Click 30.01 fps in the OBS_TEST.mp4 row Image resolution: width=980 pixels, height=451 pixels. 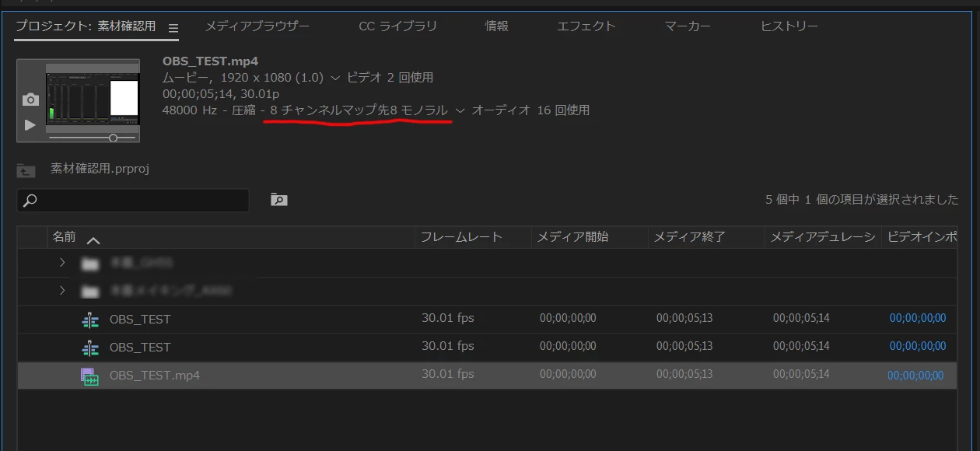[448, 374]
